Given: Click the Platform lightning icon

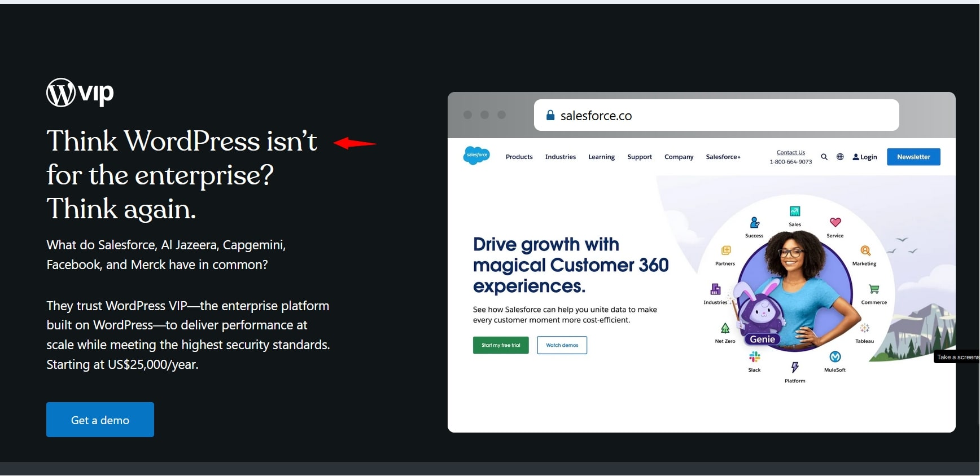Looking at the screenshot, I should [x=795, y=368].
